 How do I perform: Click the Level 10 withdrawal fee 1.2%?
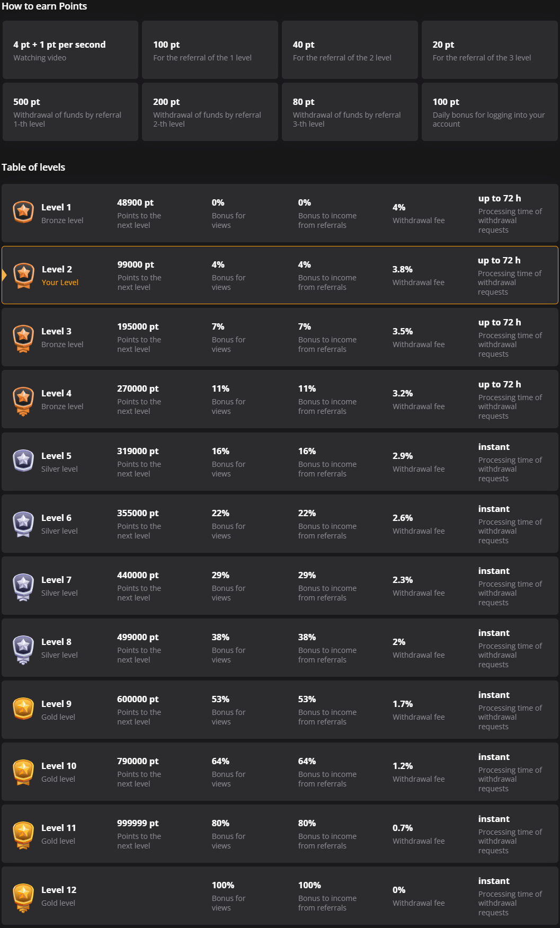(403, 766)
